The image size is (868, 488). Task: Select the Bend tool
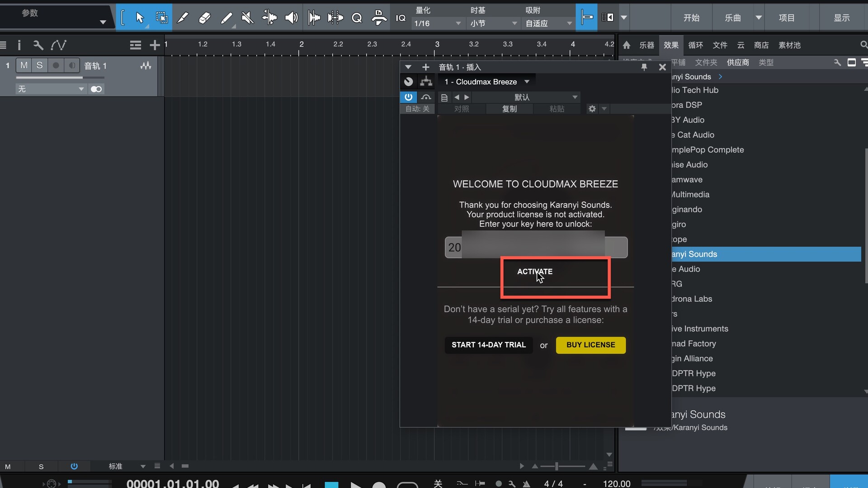tap(269, 18)
